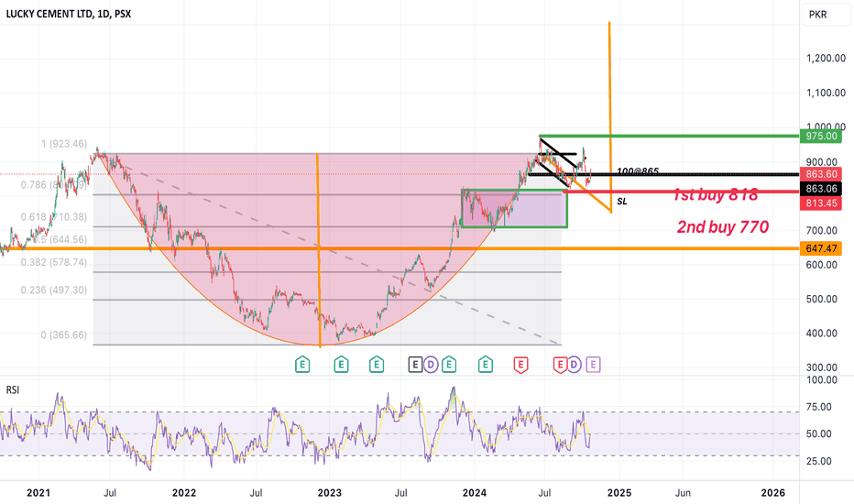Image resolution: width=854 pixels, height=504 pixels.
Task: Click the 300.00 price axis value
Action: 822,367
